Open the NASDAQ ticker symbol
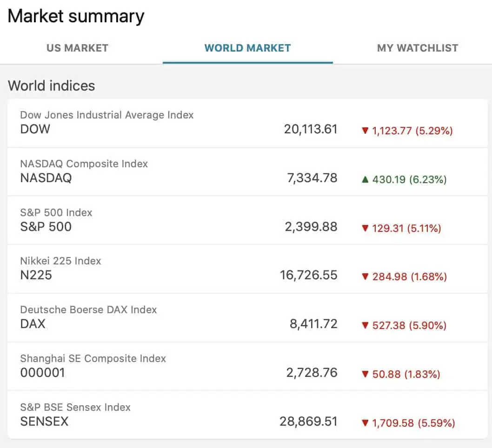Viewport: 492px width, 448px height. click(x=46, y=178)
